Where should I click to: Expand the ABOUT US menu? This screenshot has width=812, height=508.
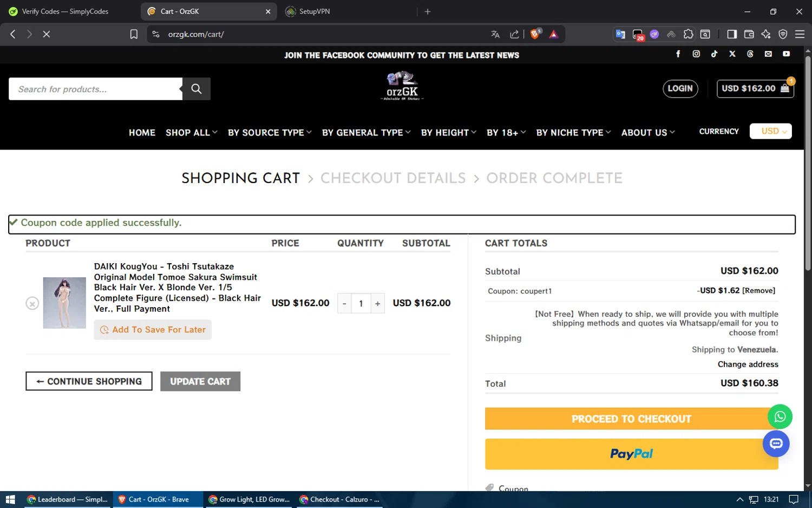648,133
